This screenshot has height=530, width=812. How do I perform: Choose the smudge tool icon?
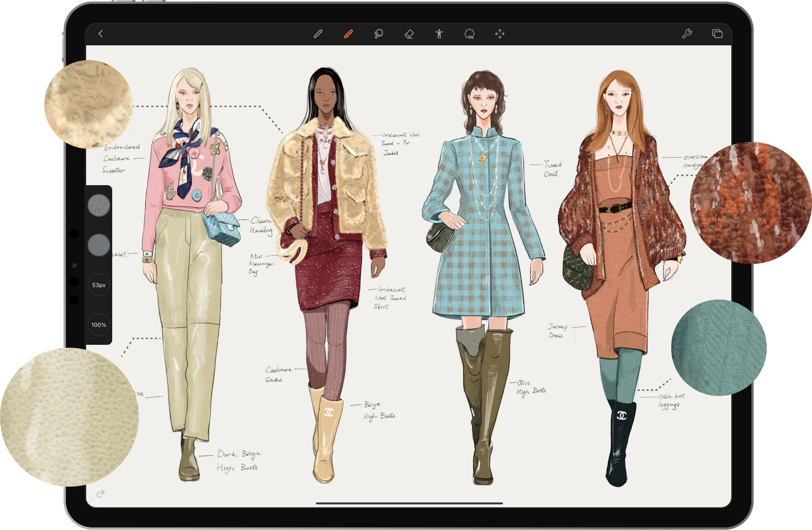tap(378, 33)
